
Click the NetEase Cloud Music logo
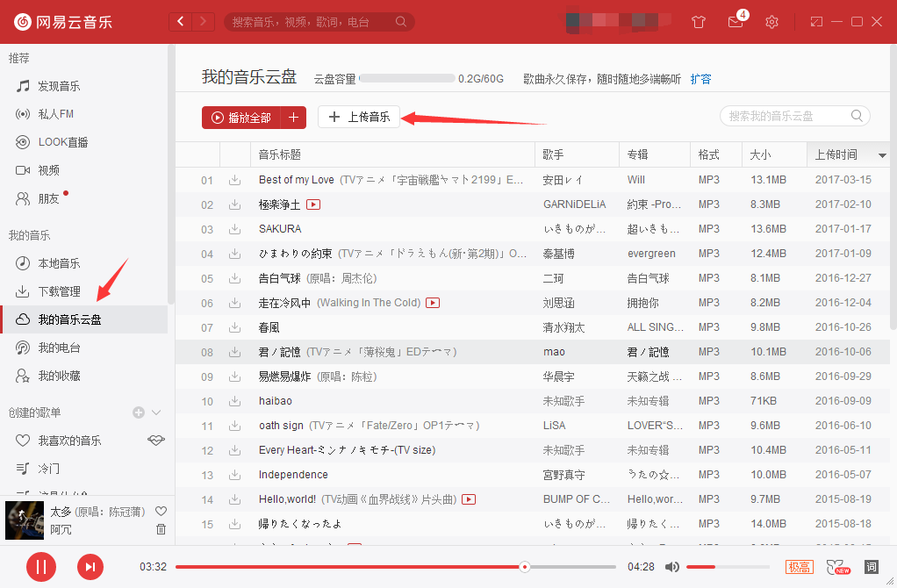coord(63,22)
